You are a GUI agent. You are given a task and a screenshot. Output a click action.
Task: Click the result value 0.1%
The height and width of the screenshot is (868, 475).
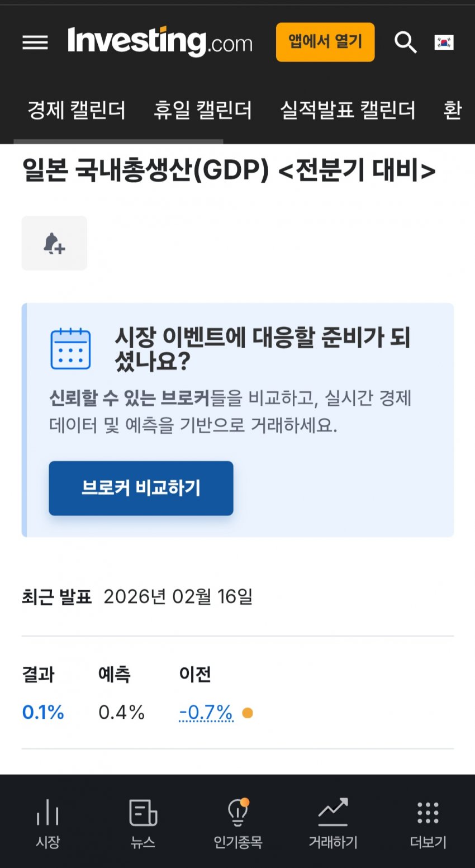pyautogui.click(x=43, y=713)
